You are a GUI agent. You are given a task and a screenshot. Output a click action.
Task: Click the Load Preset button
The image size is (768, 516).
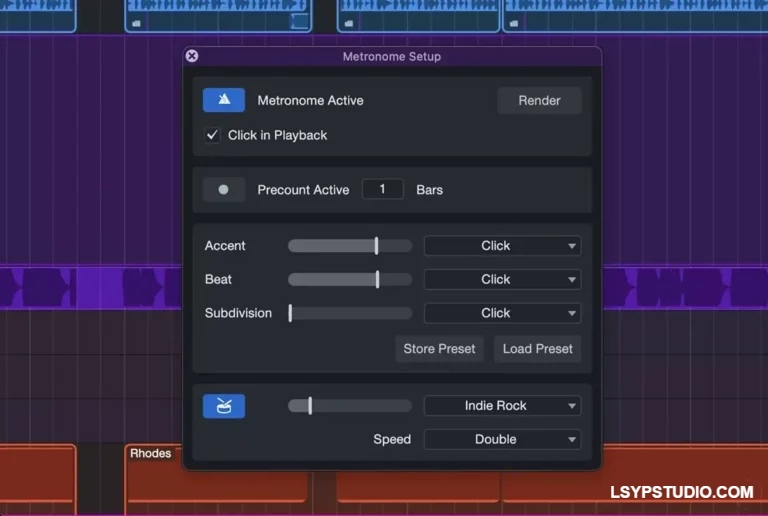point(537,349)
